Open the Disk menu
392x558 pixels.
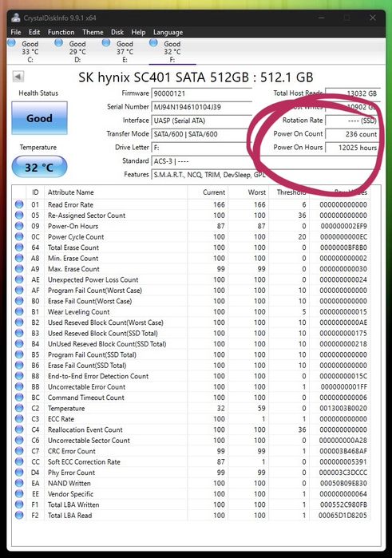(117, 32)
